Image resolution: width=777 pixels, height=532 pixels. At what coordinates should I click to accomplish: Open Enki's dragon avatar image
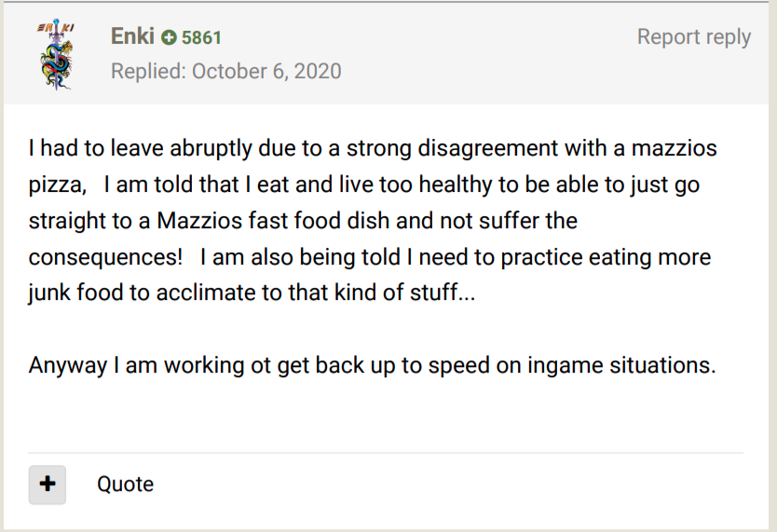pyautogui.click(x=56, y=54)
